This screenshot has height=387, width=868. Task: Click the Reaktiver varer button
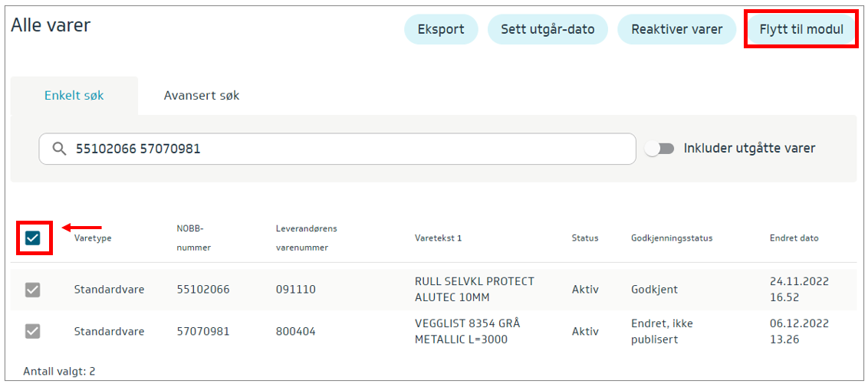coord(676,30)
